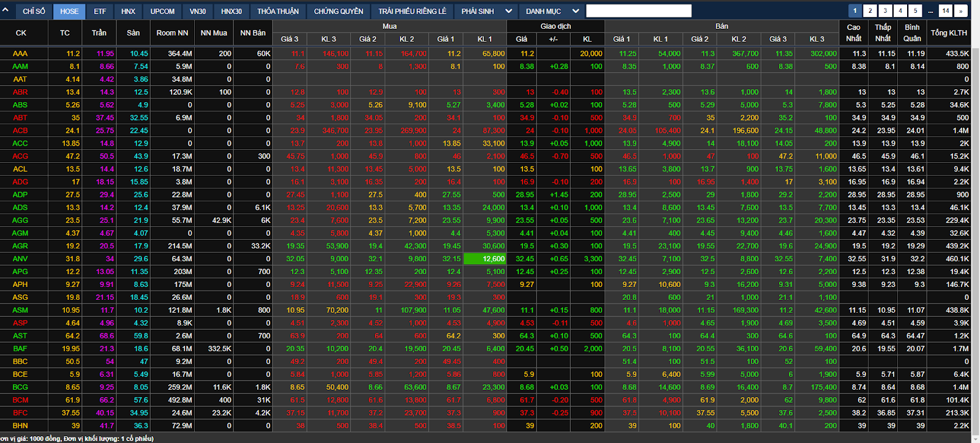Open stock symbol APH

tap(20, 285)
